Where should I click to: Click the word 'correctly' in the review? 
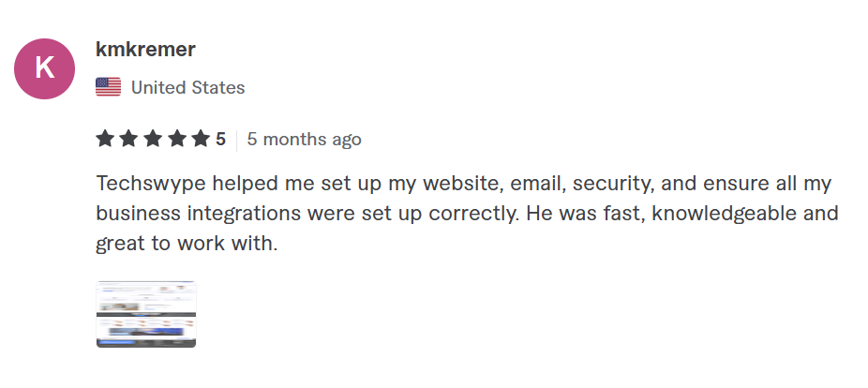[x=472, y=214]
